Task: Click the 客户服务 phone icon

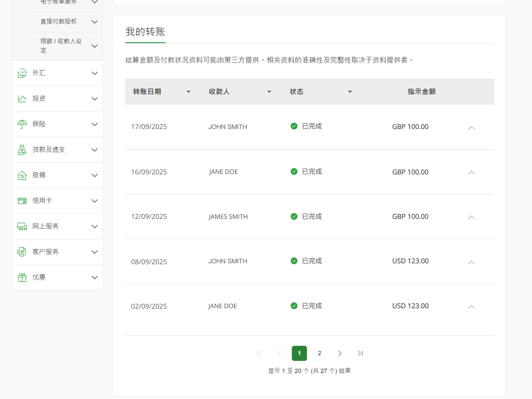Action: (x=21, y=252)
